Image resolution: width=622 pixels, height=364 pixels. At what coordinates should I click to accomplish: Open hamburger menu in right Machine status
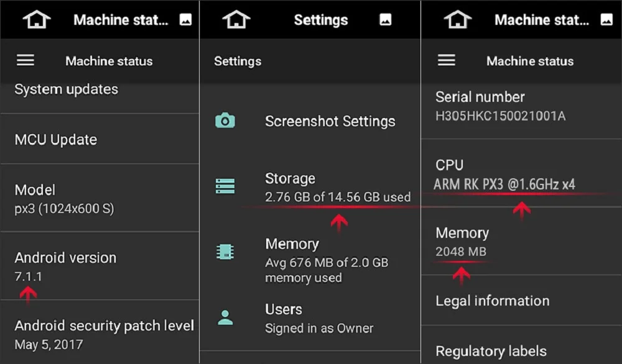(447, 60)
